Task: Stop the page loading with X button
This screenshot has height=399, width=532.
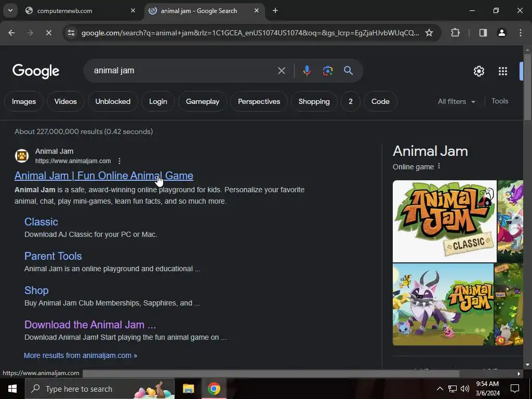Action: [48, 33]
